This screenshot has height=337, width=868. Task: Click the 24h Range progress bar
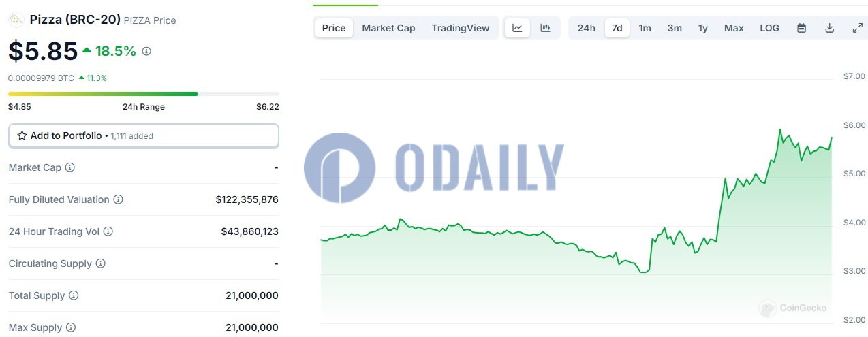[x=144, y=93]
